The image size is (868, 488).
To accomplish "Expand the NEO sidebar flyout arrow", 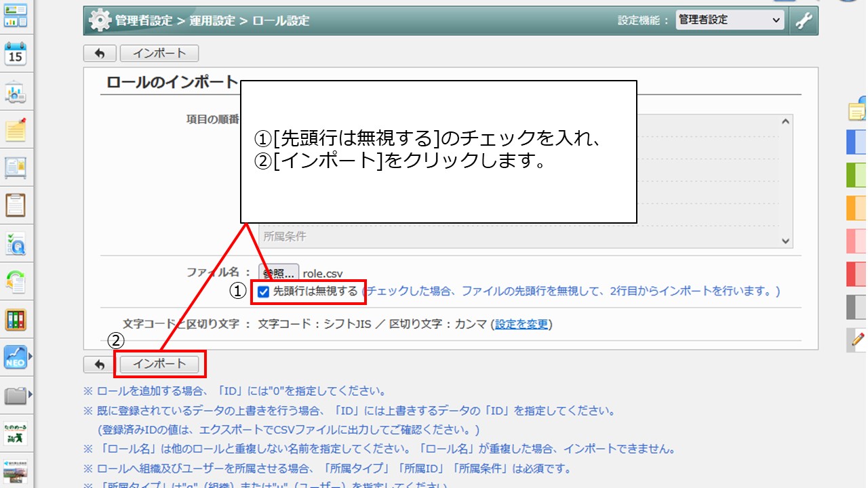I will coord(30,357).
